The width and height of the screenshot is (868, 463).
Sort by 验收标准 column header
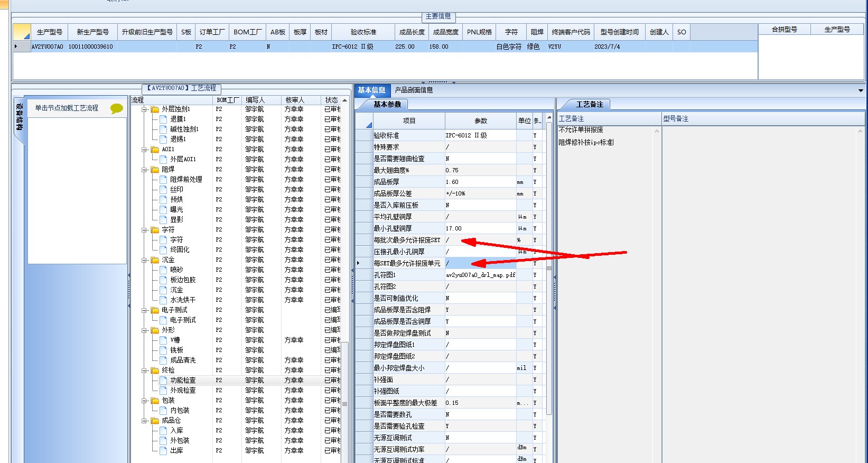point(363,32)
